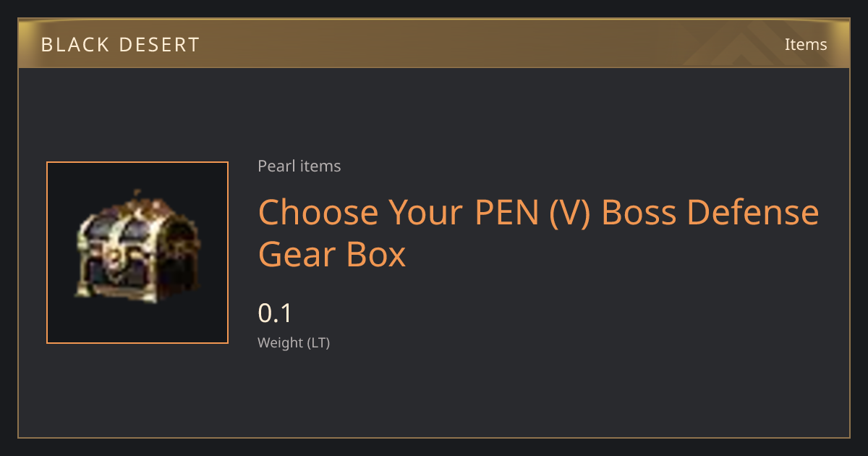This screenshot has height=456, width=868.
Task: Click the Weight (LT) label
Action: tap(294, 342)
